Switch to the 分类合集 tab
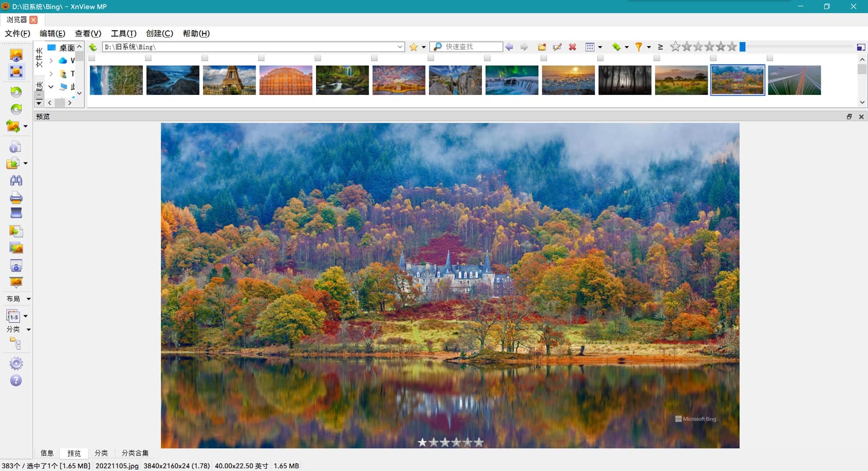The image size is (868, 471). tap(135, 453)
